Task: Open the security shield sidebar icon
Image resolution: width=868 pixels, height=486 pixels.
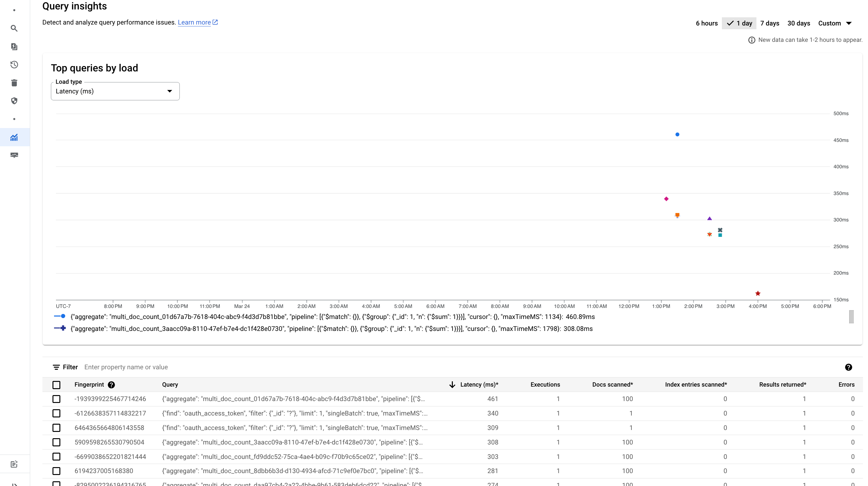Action: click(14, 101)
